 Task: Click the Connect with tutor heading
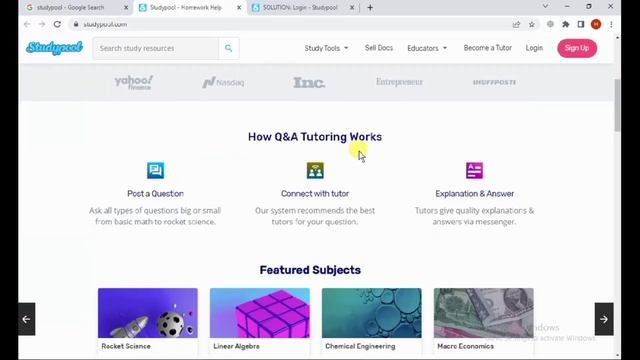(315, 193)
